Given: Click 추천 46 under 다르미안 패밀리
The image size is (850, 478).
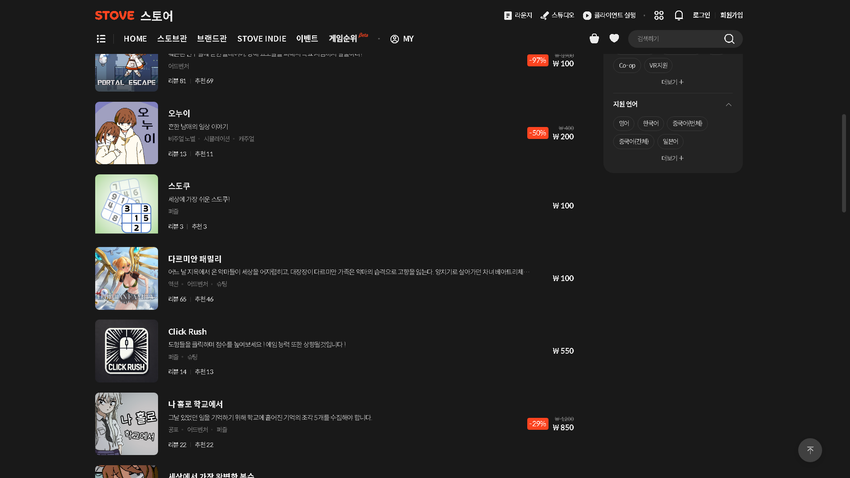Looking at the screenshot, I should pos(204,299).
